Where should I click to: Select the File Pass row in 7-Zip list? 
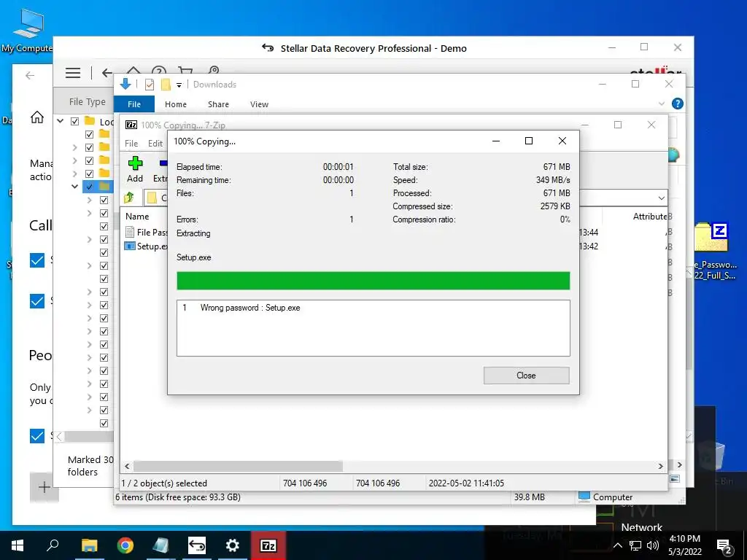(146, 233)
